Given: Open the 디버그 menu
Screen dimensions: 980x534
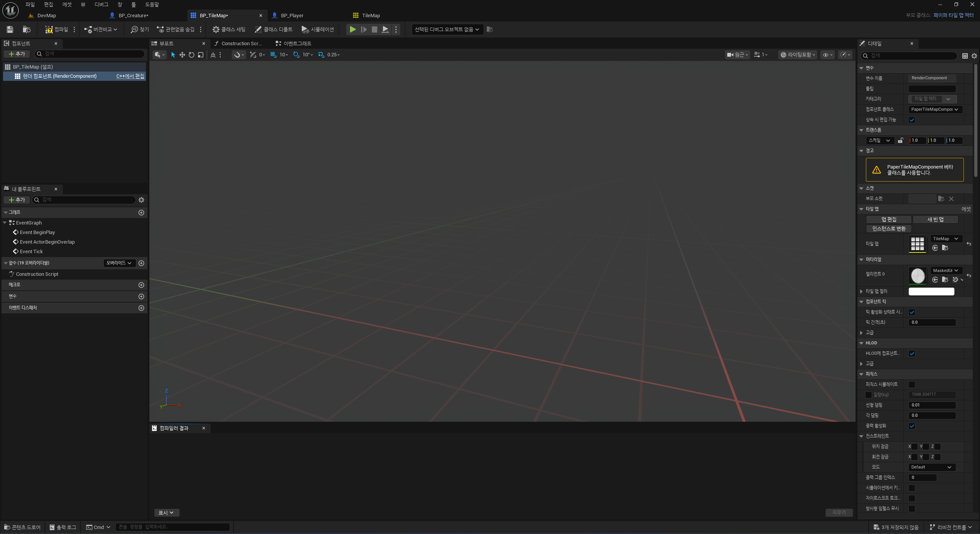Looking at the screenshot, I should (x=101, y=5).
